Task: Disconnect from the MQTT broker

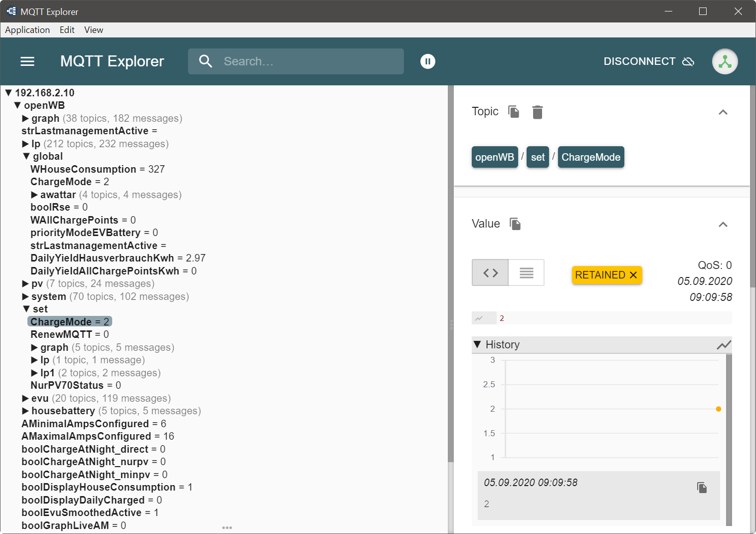Action: [x=648, y=61]
